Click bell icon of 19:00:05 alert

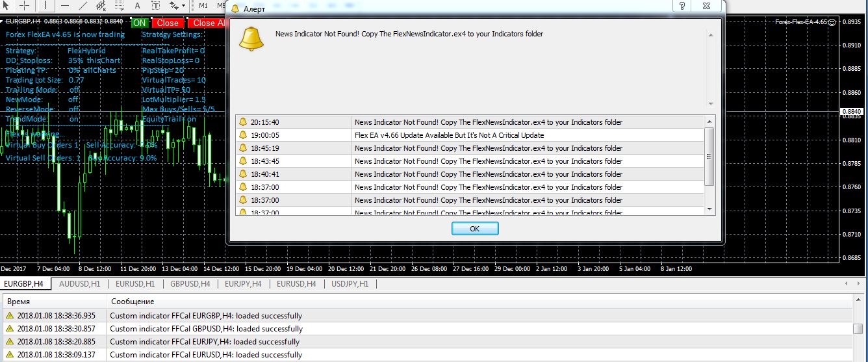(x=243, y=135)
